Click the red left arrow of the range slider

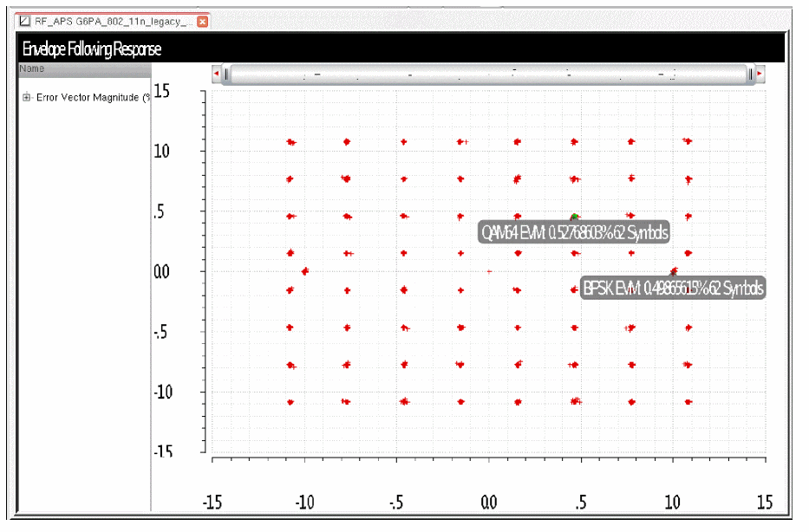(x=216, y=74)
